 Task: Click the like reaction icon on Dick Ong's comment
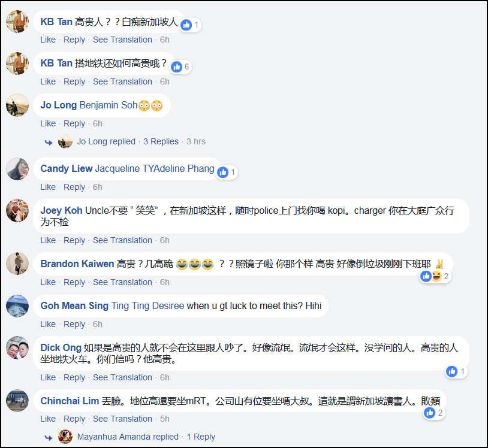point(452,371)
